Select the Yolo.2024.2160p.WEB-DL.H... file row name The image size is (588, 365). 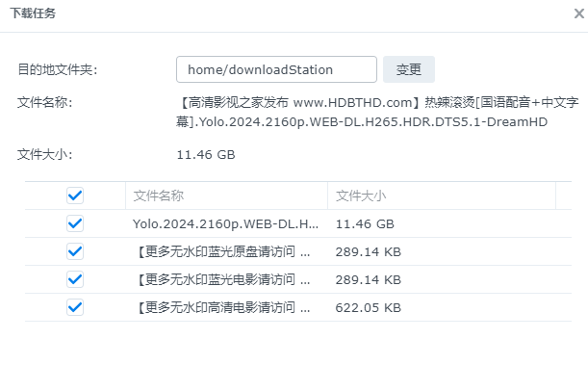tap(225, 224)
